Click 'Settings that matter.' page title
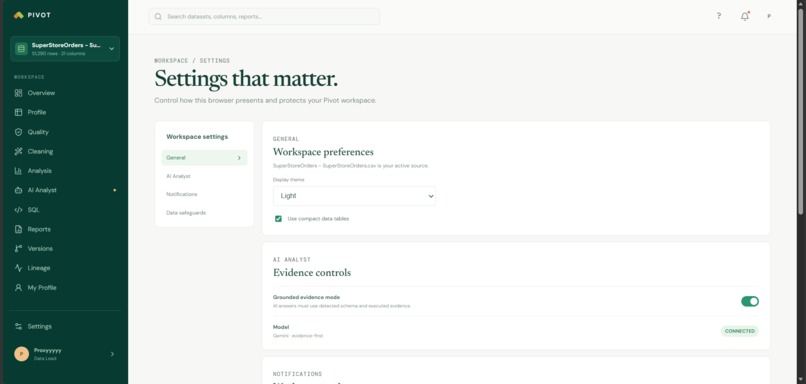The height and width of the screenshot is (384, 806). (246, 79)
